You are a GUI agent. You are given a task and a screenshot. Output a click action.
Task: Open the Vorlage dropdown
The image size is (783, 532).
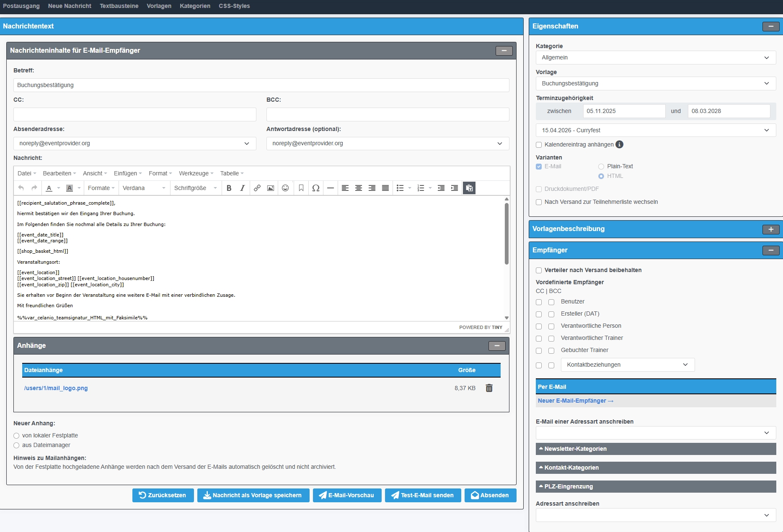pyautogui.click(x=656, y=84)
